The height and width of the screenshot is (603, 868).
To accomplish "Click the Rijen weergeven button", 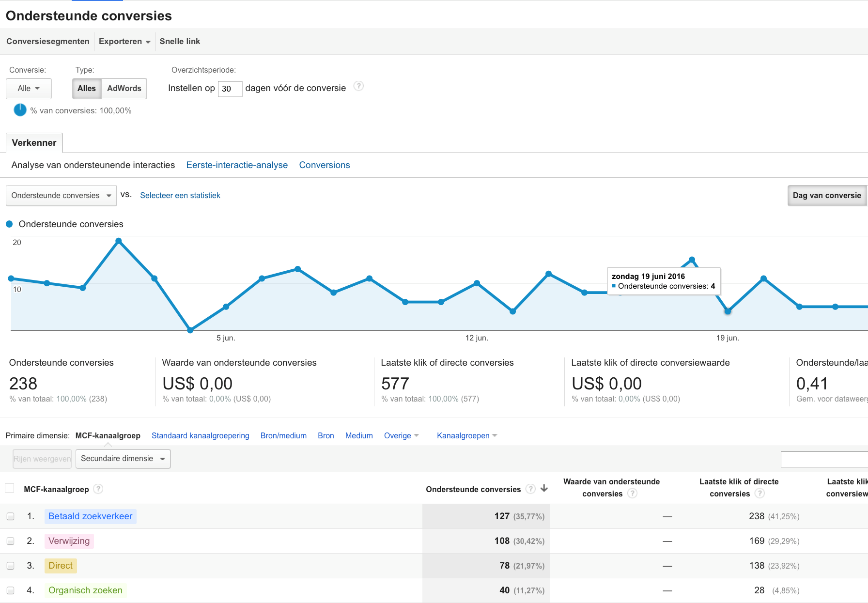I will [42, 459].
